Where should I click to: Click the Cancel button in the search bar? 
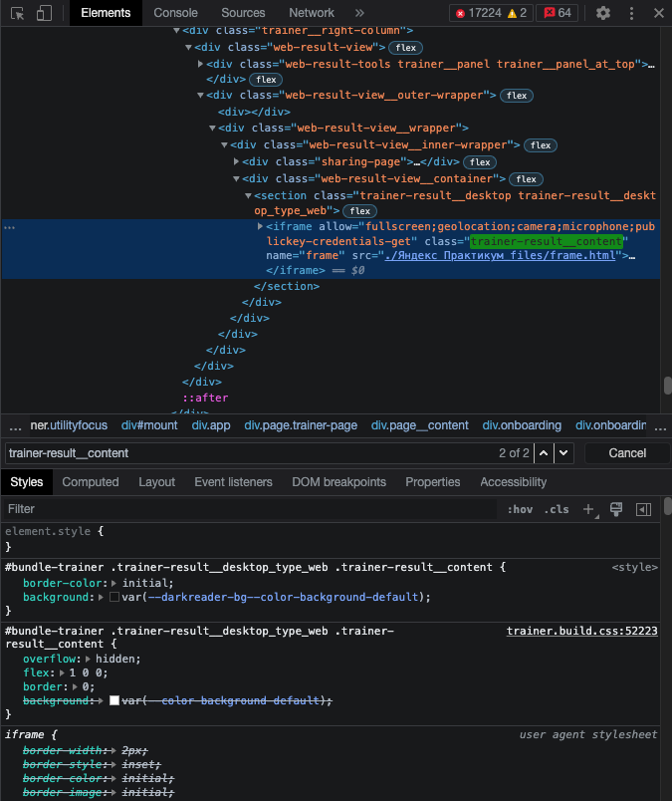pos(626,452)
